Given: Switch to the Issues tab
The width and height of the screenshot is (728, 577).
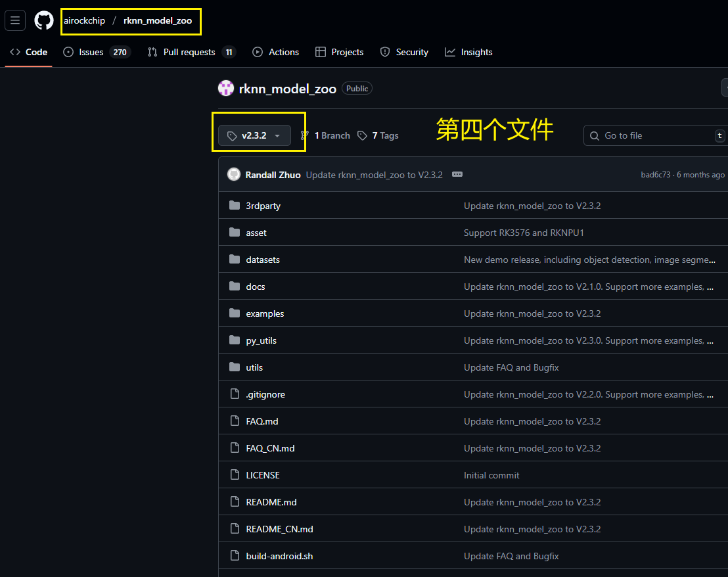Looking at the screenshot, I should point(97,52).
